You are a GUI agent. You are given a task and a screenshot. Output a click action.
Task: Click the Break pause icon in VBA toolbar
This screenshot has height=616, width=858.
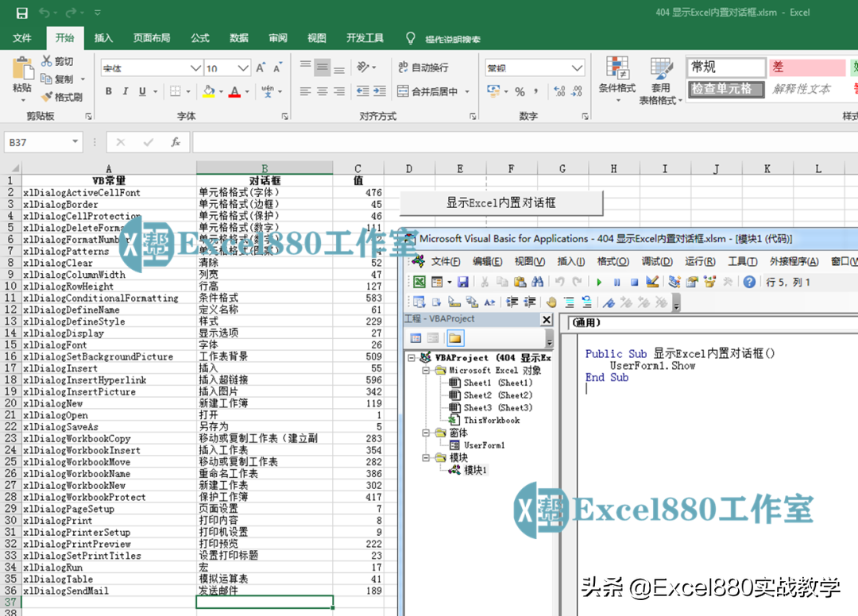point(616,282)
